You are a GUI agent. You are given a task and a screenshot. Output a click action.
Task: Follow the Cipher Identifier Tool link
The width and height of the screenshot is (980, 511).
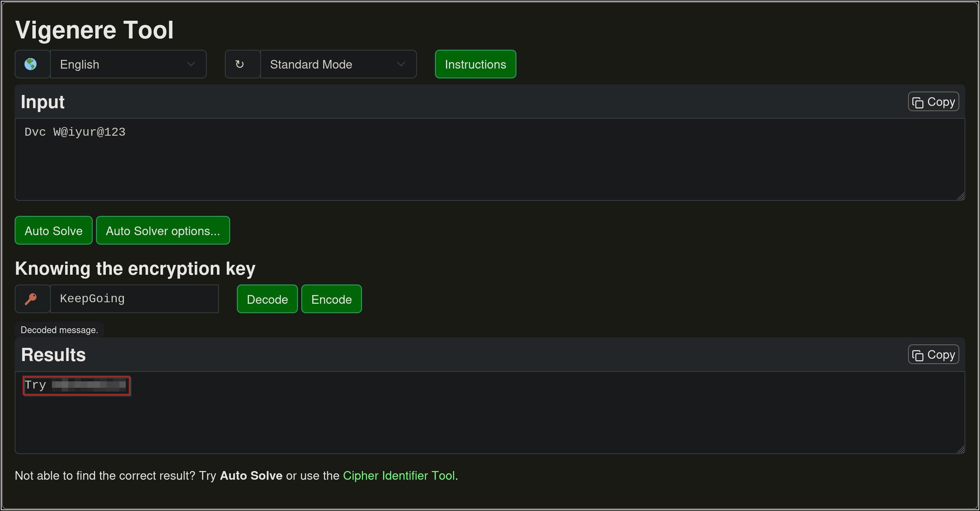(x=399, y=476)
